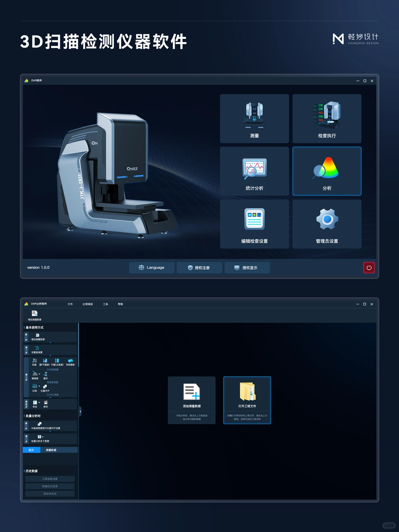Click the 批量分析时 section heading

click(x=33, y=416)
